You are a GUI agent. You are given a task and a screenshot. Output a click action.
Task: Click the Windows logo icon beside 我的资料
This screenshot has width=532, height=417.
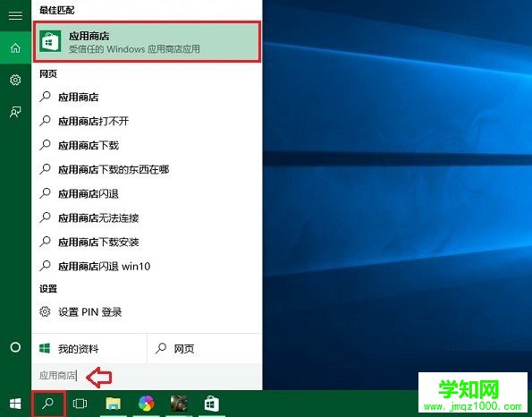coord(45,348)
